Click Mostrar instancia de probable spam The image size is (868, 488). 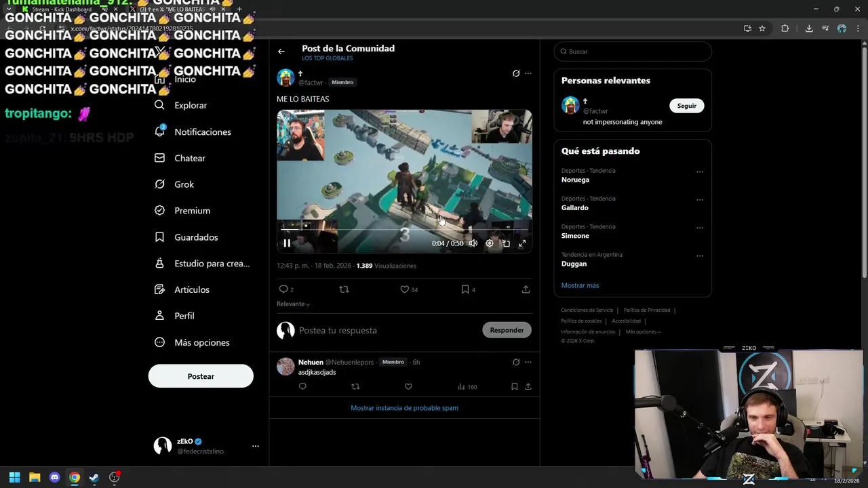tap(404, 408)
